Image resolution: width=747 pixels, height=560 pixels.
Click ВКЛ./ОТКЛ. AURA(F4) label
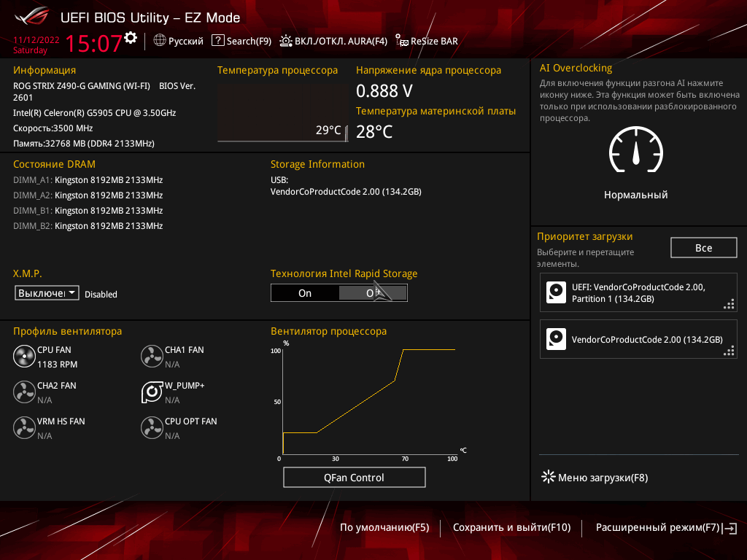coord(341,41)
